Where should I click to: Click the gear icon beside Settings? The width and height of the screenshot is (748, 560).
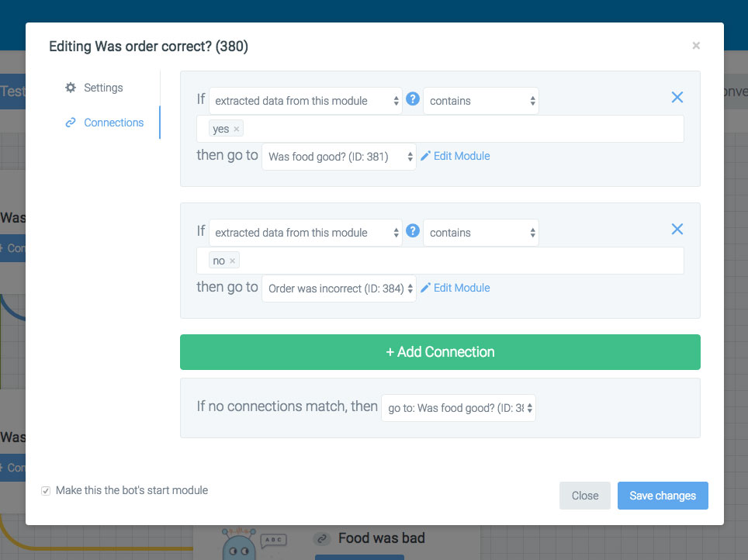click(71, 88)
